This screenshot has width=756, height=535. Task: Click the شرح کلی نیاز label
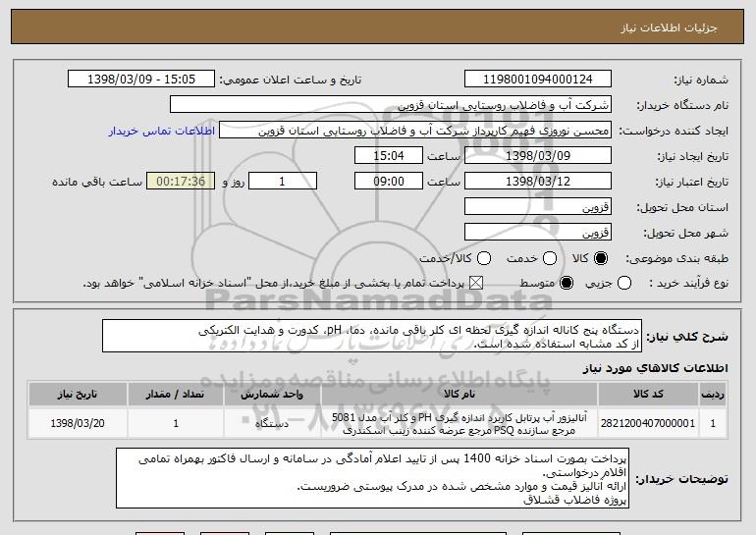pos(687,337)
